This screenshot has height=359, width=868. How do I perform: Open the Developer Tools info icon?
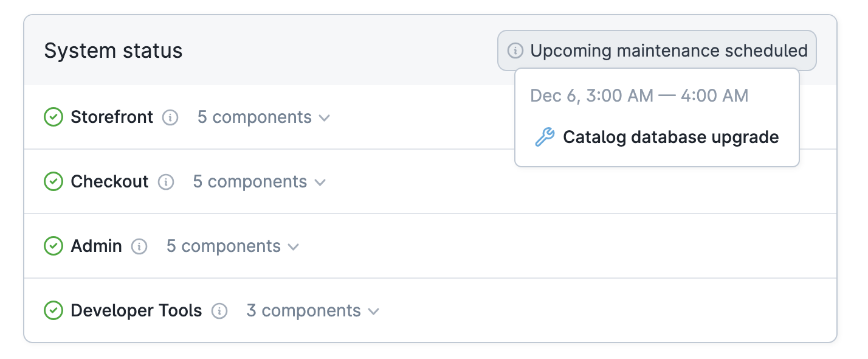(219, 311)
